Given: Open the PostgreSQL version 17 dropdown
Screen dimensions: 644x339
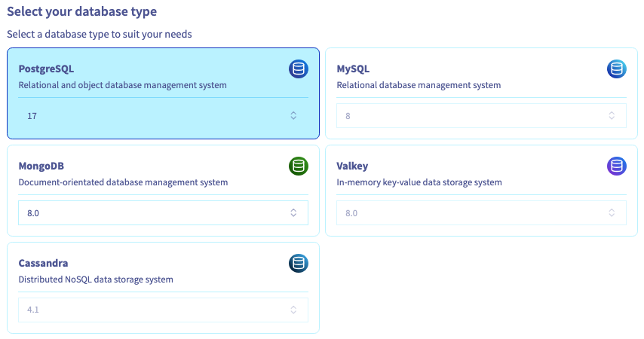Looking at the screenshot, I should [163, 116].
